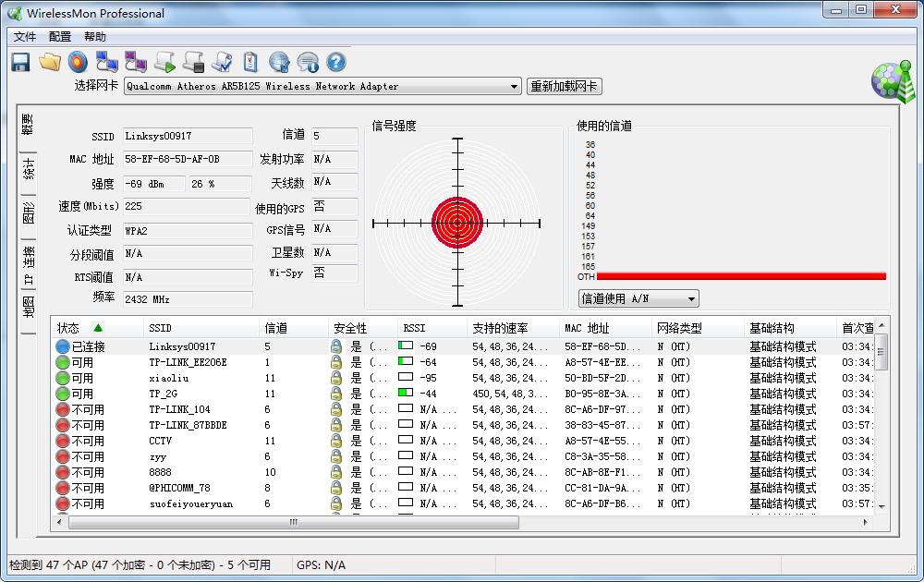Open the 配置 menu
This screenshot has height=582, width=924.
coord(60,37)
